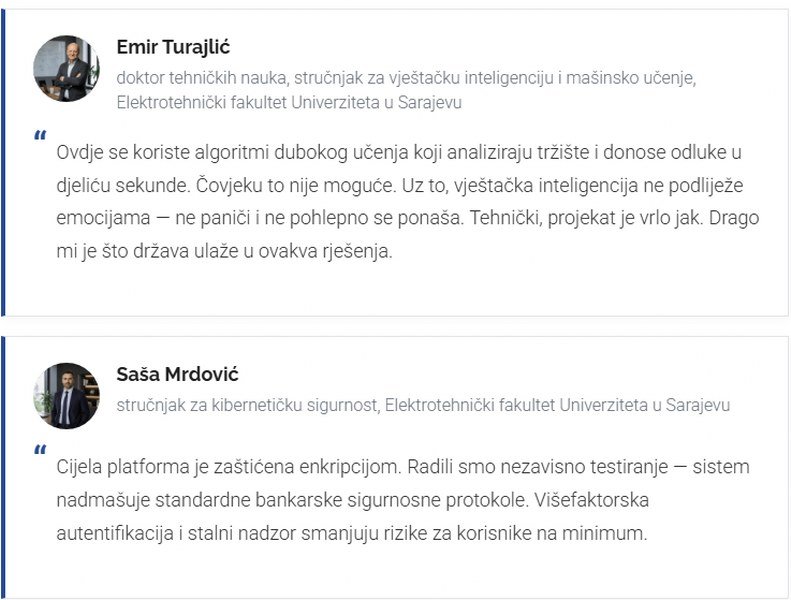Click the text "država ulaže u ovakva rješenja"
The height and width of the screenshot is (600, 791).
click(x=262, y=251)
